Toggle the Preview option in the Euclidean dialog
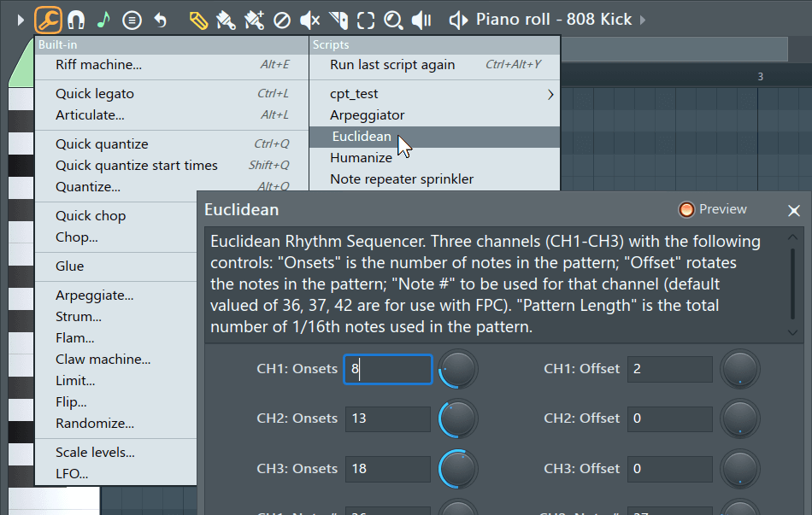Viewport: 812px width, 515px height. 713,209
